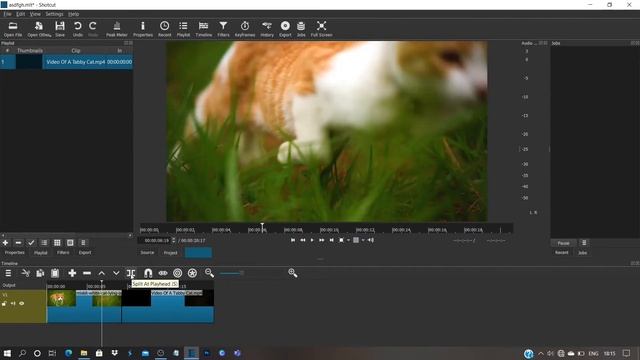This screenshot has width=640, height=360.
Task: Show the Jobs panel from main toolbar
Action: [301, 29]
